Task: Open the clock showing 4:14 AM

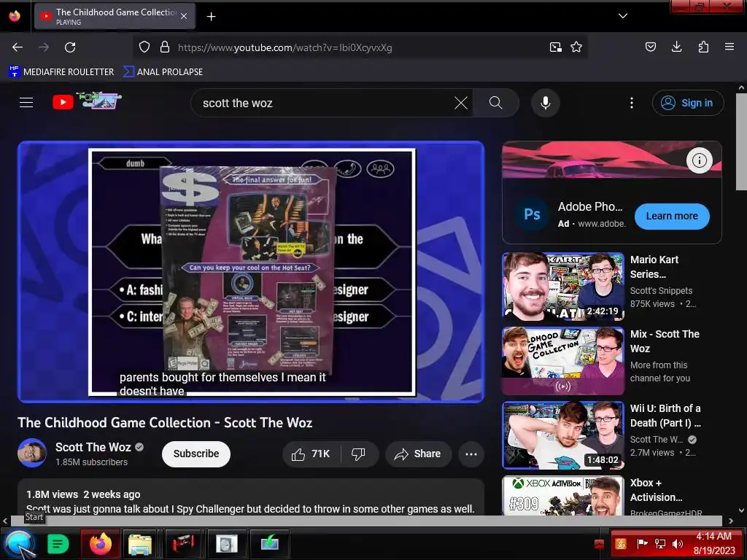Action: pos(714,543)
